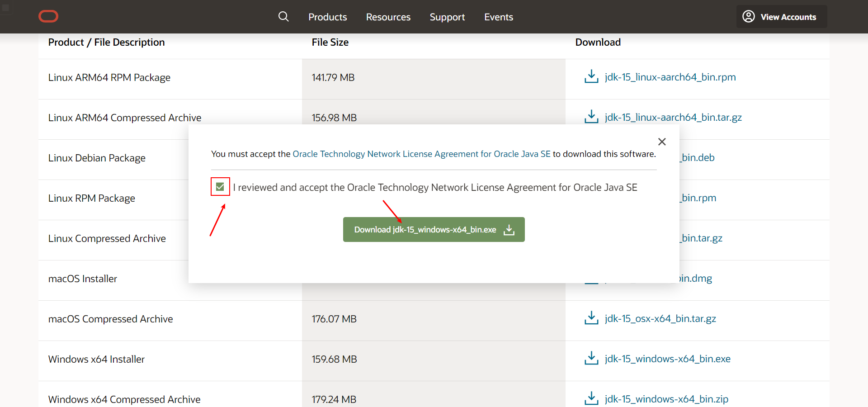The image size is (868, 407).
Task: Open the Support menu
Action: 447,17
